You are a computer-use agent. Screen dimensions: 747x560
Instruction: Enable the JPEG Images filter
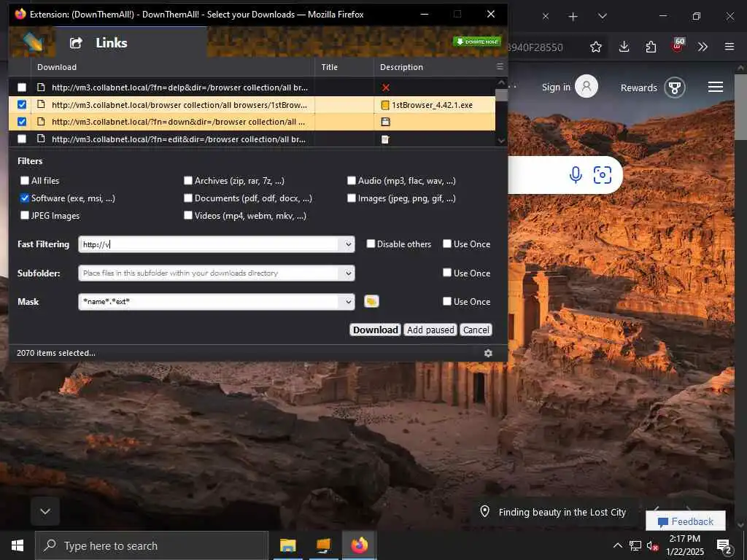[25, 216]
